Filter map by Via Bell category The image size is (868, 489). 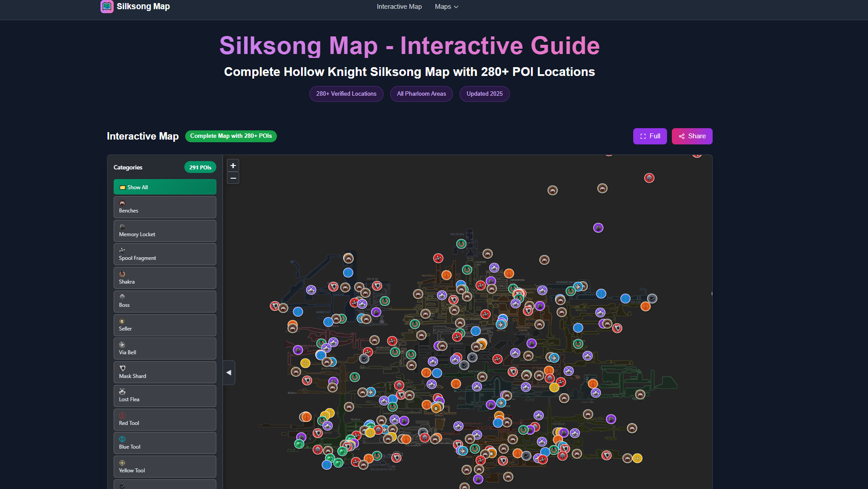coord(165,349)
